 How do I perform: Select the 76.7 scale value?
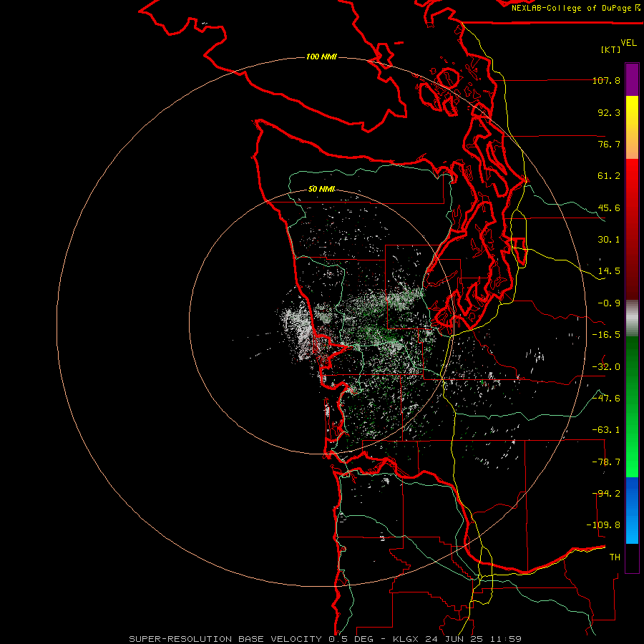coord(609,144)
